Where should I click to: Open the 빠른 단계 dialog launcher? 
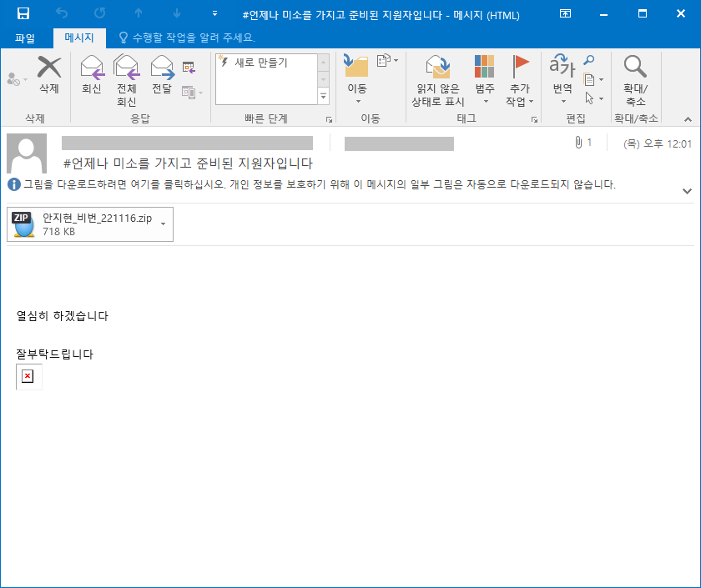point(329,119)
